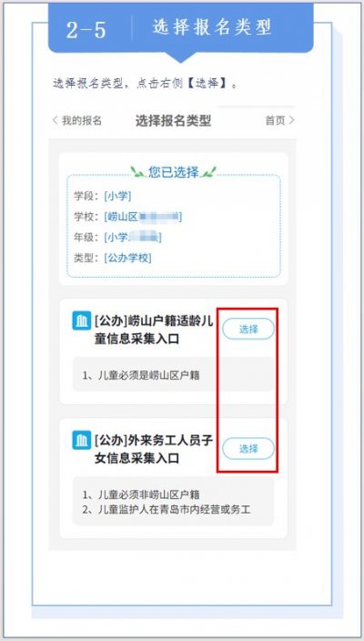Viewport: 364px width, 641px height.
Task: Open 首页 link in header
Action: tap(280, 120)
